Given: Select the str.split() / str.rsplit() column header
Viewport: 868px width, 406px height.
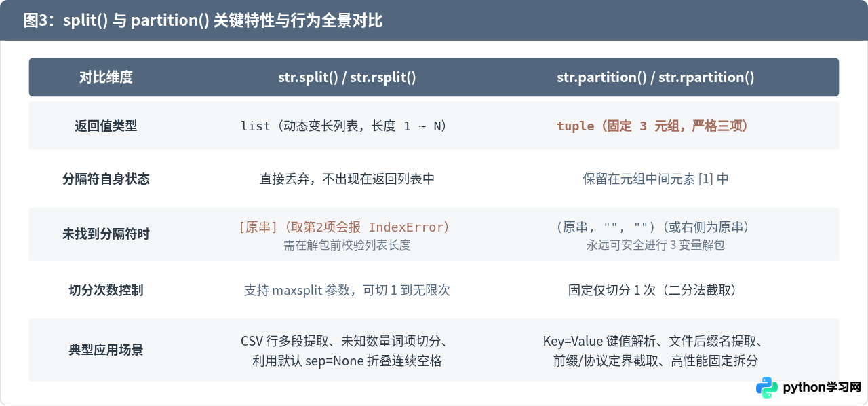Looking at the screenshot, I should [347, 77].
